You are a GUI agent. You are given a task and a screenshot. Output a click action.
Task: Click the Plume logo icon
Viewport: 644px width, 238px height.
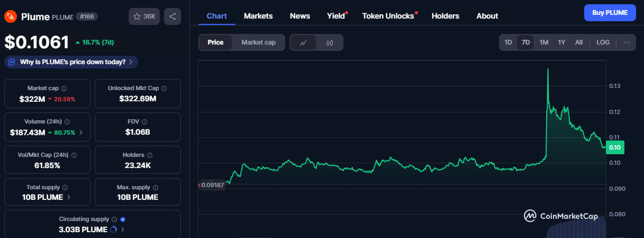pos(11,16)
